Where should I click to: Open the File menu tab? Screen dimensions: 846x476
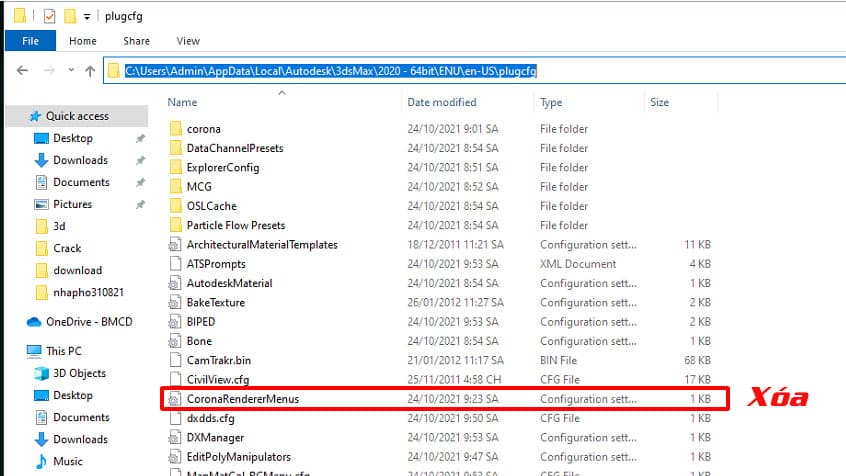(x=30, y=41)
